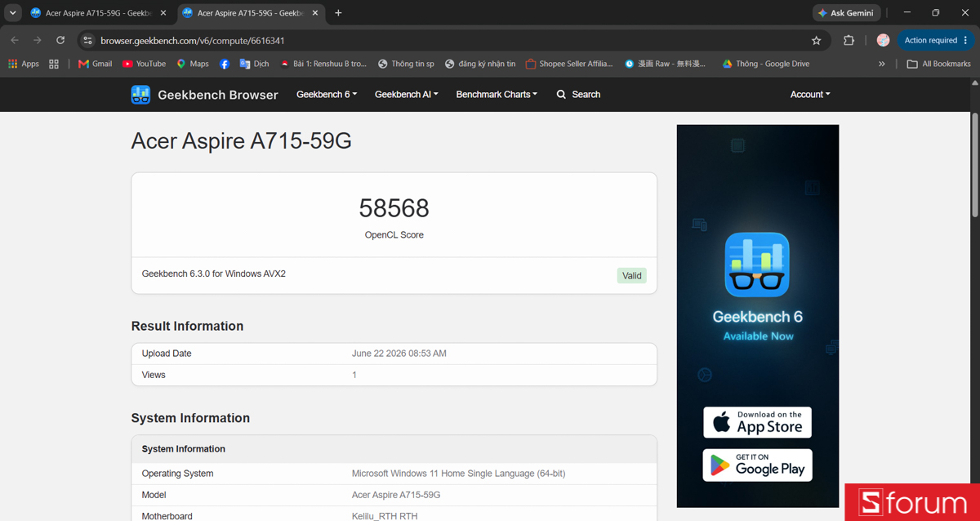Go back with browser back arrow
Screen dimensions: 980x521
[15, 40]
